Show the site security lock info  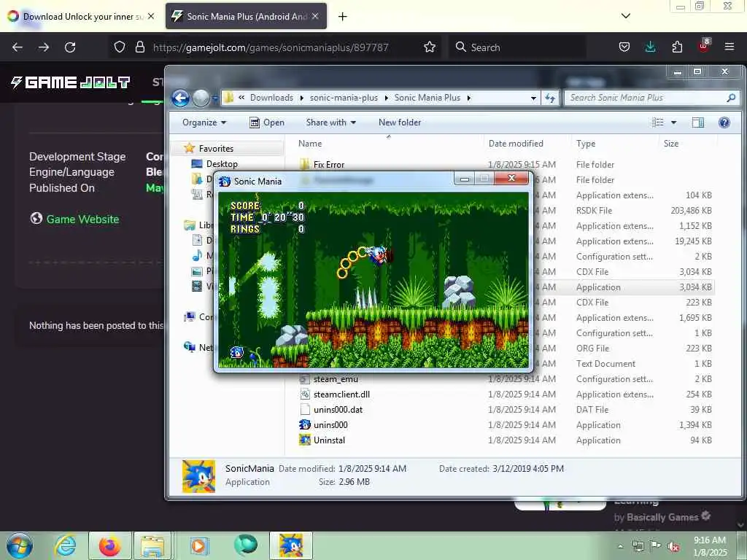pyautogui.click(x=139, y=47)
